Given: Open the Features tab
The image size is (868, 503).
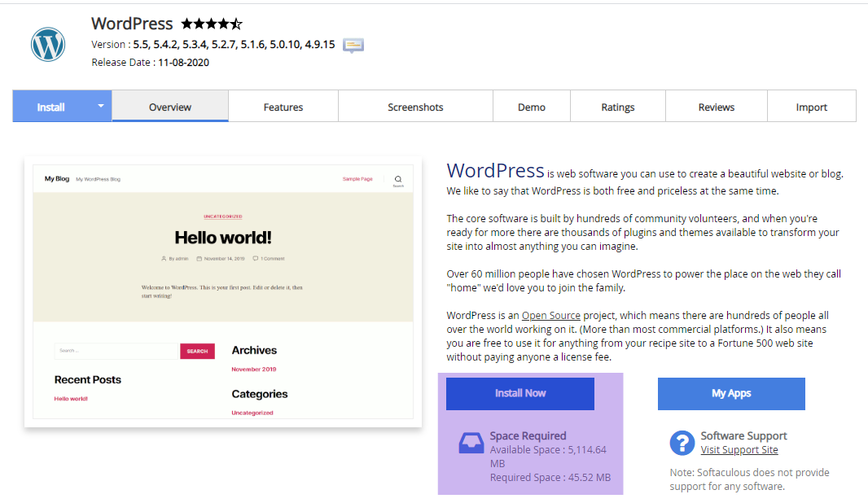Looking at the screenshot, I should pyautogui.click(x=283, y=107).
